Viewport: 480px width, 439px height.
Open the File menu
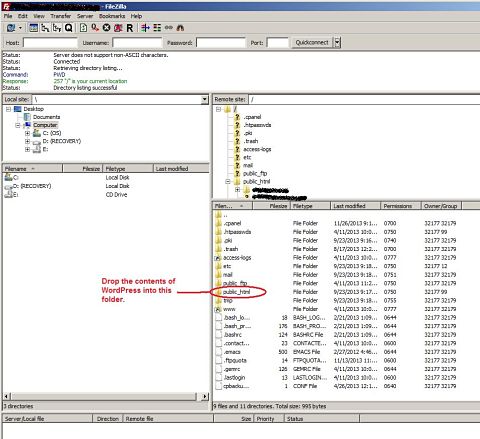(8, 16)
